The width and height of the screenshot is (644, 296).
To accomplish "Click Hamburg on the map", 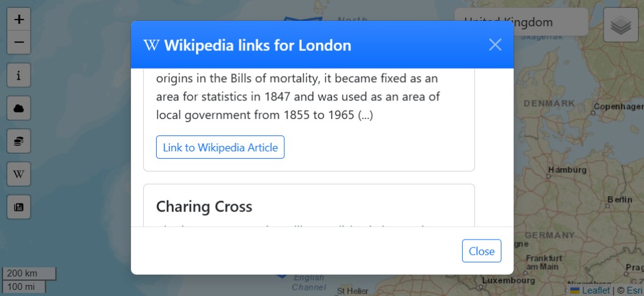I will click(x=566, y=170).
